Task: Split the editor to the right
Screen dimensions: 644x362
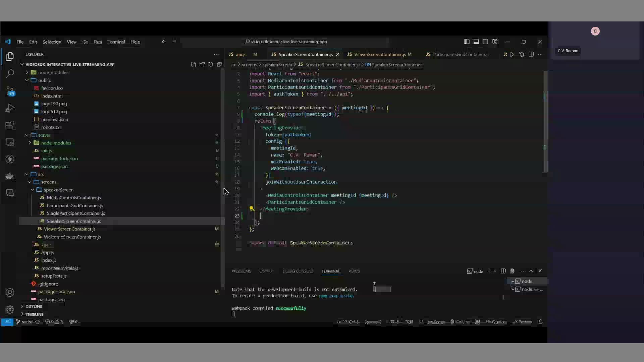Action: pos(531,54)
